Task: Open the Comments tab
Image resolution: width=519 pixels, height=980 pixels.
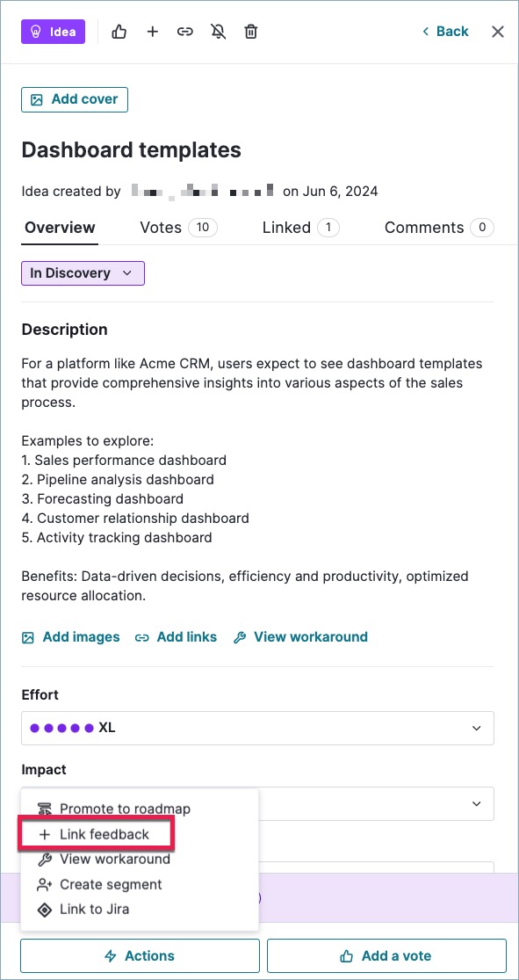Action: pos(439,228)
